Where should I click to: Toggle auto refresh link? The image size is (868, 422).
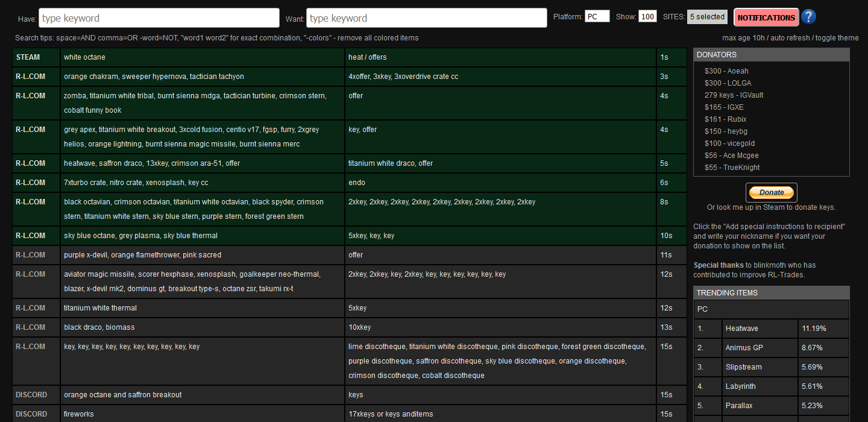(x=791, y=38)
